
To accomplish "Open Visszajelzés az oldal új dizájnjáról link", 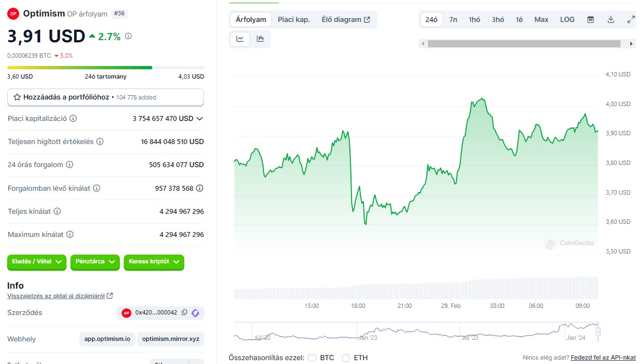I will (x=56, y=296).
